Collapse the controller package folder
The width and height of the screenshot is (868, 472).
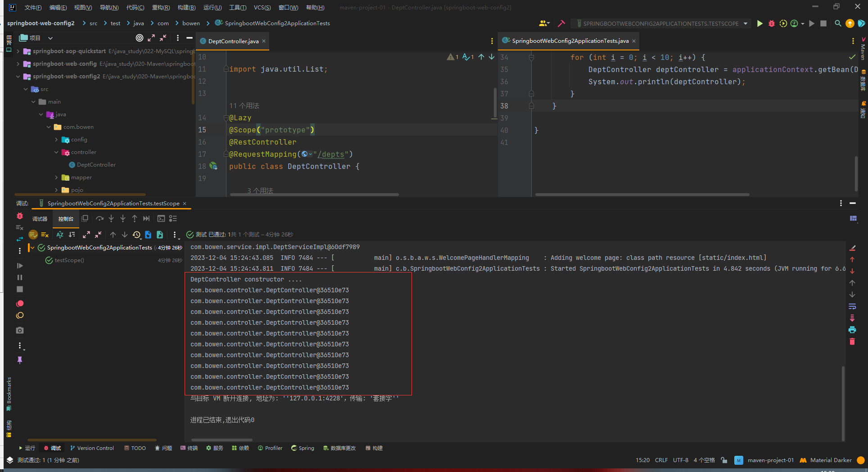pos(56,152)
